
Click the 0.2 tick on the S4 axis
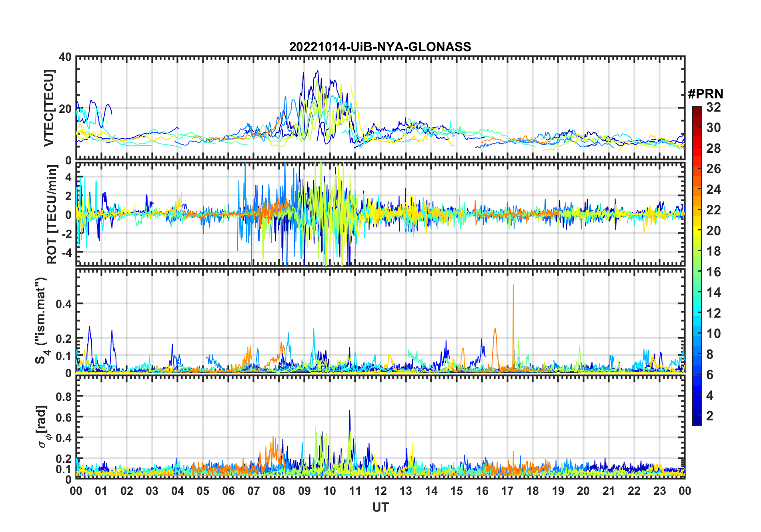[64, 338]
